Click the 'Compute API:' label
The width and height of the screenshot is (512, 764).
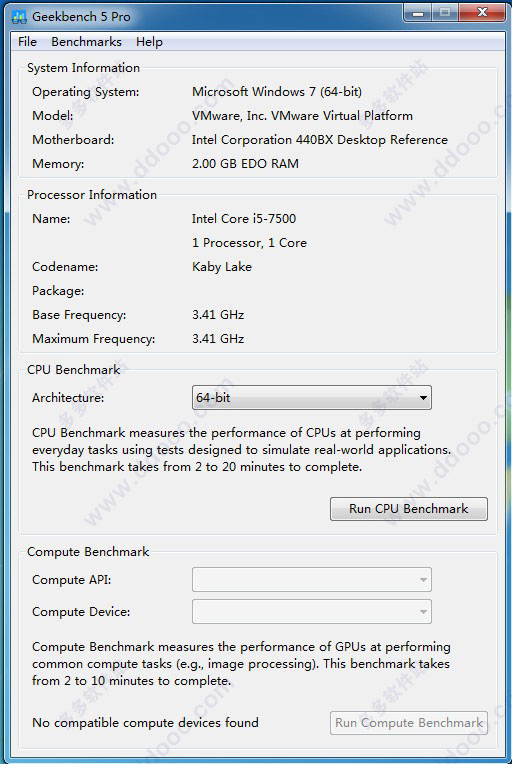[72, 580]
